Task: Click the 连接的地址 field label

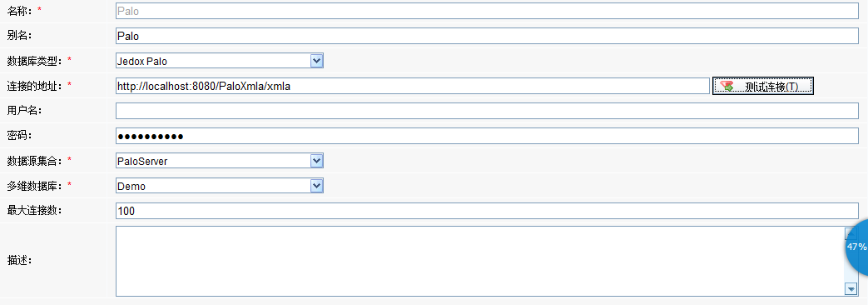Action: [36, 85]
